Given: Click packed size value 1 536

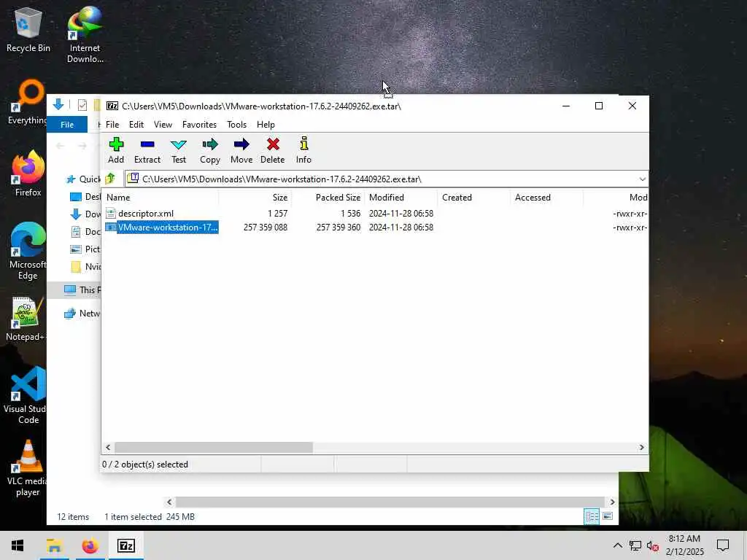Looking at the screenshot, I should [x=351, y=214].
